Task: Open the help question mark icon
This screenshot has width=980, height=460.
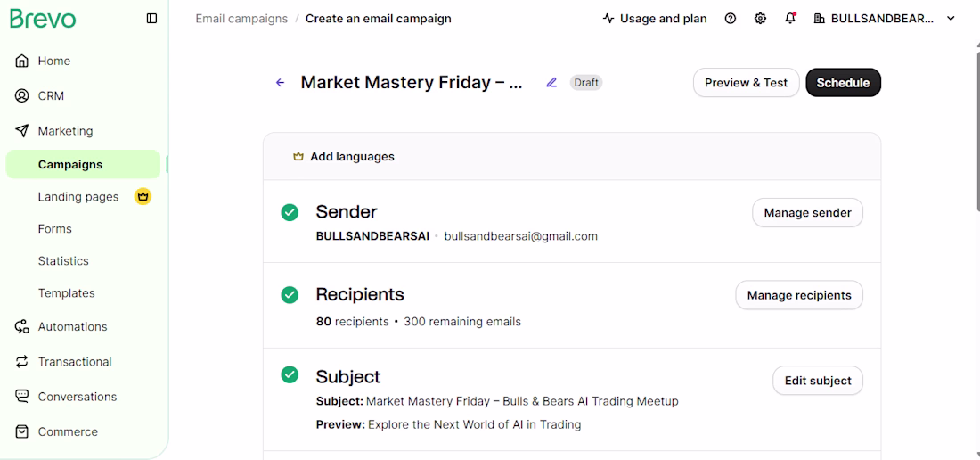Action: point(730,19)
